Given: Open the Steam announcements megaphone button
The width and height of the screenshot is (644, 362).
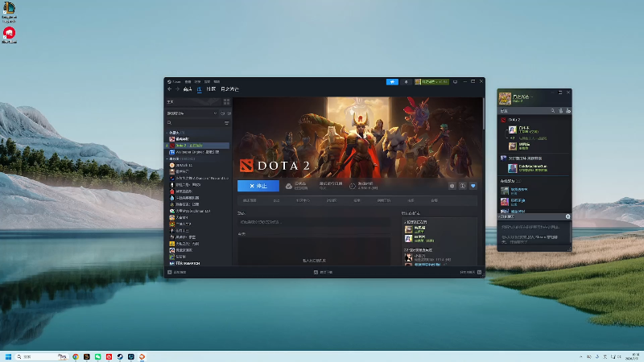Looking at the screenshot, I should pos(392,82).
